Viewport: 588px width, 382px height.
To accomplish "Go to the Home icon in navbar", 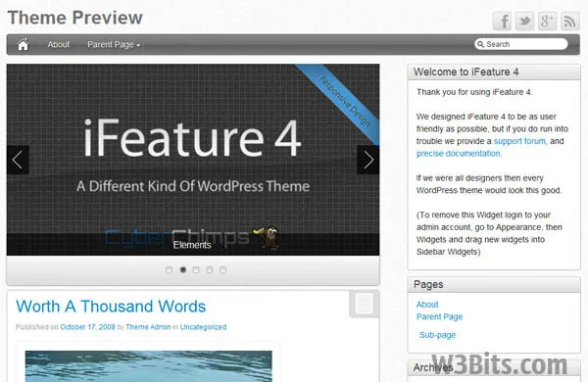I will click(23, 44).
